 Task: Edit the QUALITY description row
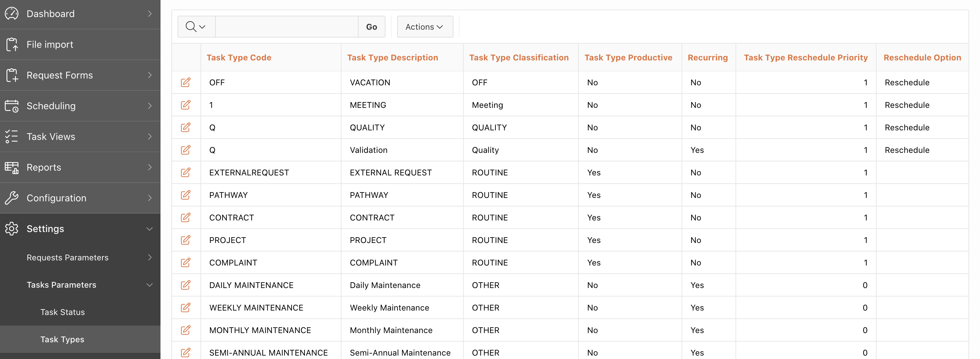coord(186,127)
